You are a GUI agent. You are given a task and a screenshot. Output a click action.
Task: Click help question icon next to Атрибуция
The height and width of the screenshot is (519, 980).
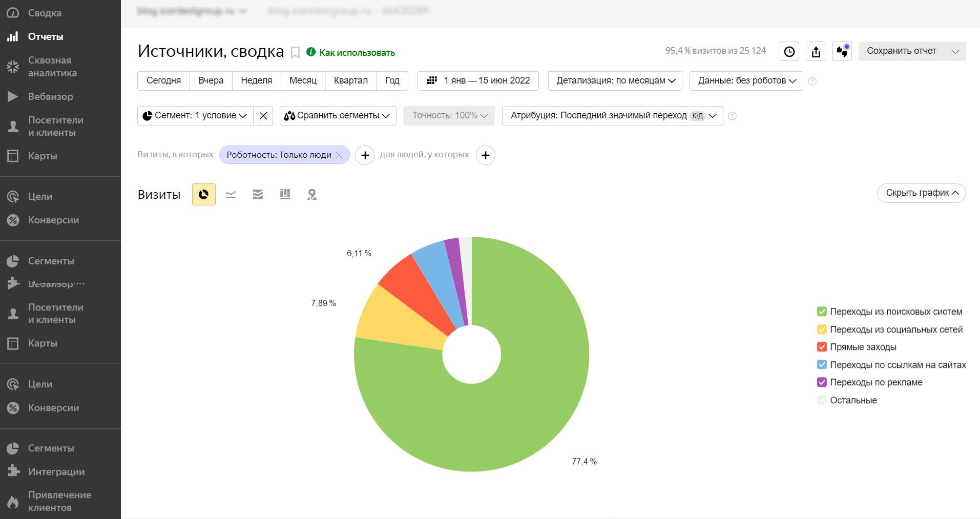point(733,116)
